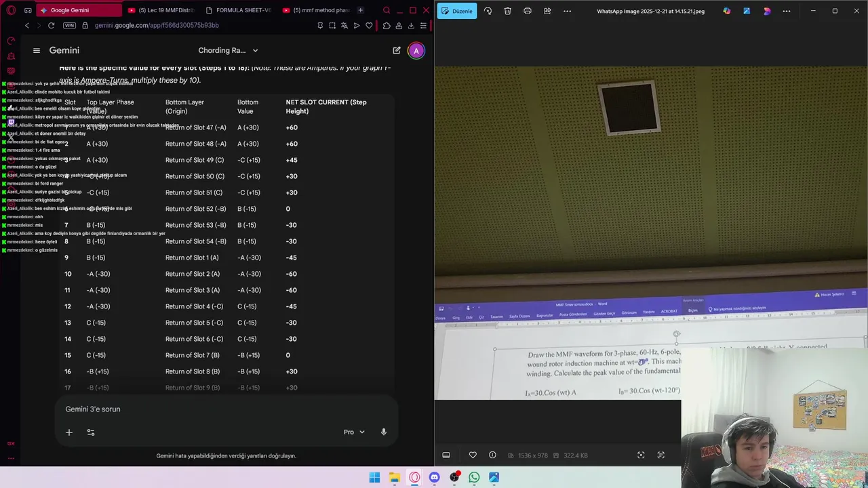This screenshot has height=488, width=868.
Task: Open Clipchamp icon in Photos title bar
Action: 767,11
